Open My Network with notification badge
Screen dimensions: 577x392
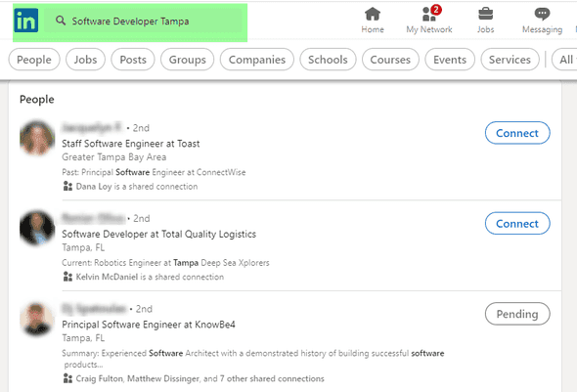click(429, 20)
